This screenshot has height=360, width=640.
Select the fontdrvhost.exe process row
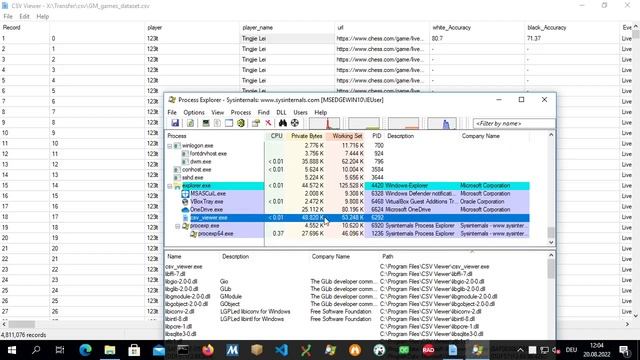tap(347, 153)
